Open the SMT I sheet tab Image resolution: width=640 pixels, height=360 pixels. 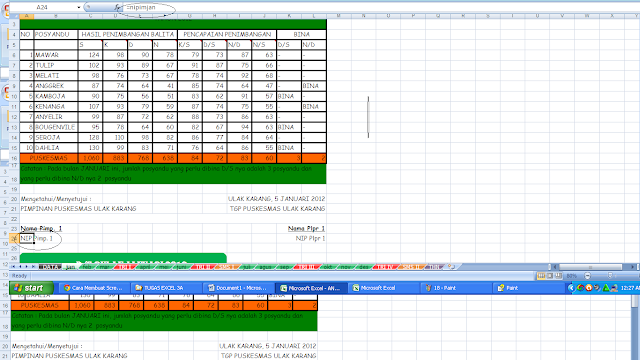click(227, 267)
